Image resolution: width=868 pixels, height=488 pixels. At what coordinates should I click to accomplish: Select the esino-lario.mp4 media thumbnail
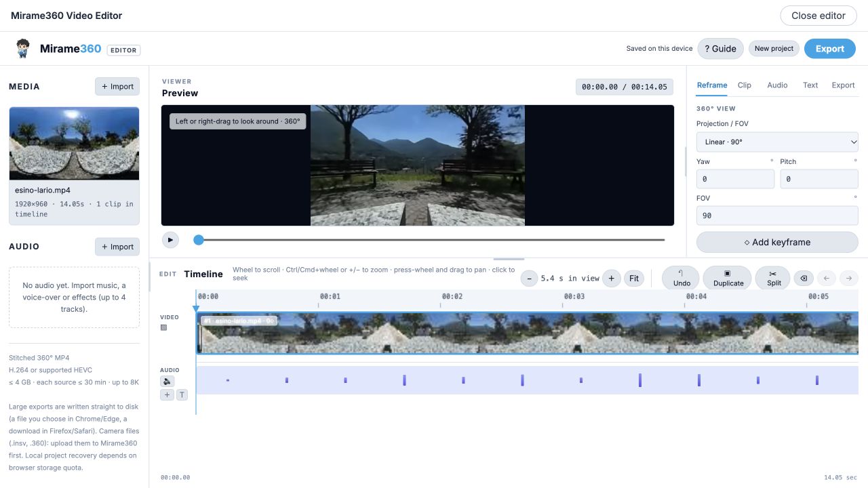[74, 143]
